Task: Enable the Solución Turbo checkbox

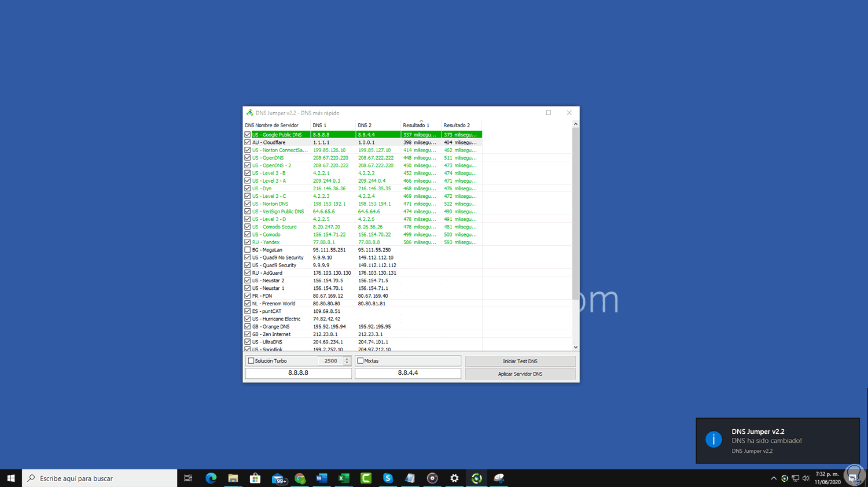Action: [x=251, y=361]
